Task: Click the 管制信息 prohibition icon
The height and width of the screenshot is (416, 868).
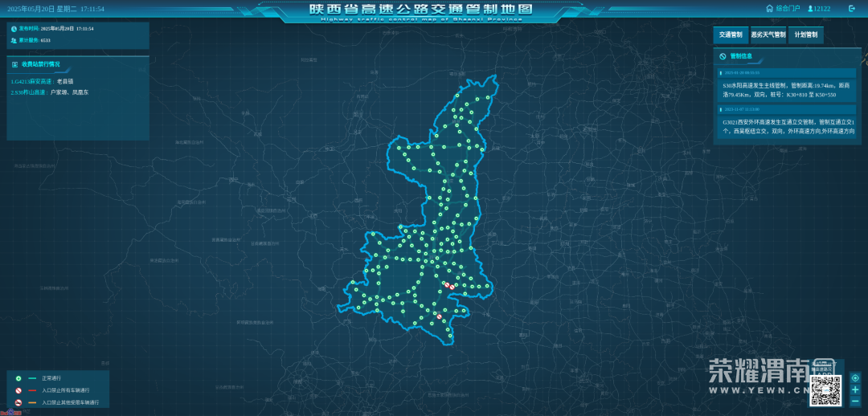Action: click(723, 56)
